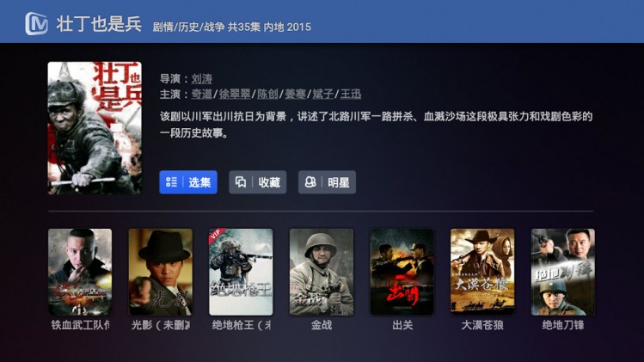This screenshot has height=362, width=644.
Task: Click the 收藏 button label
Action: click(x=269, y=182)
